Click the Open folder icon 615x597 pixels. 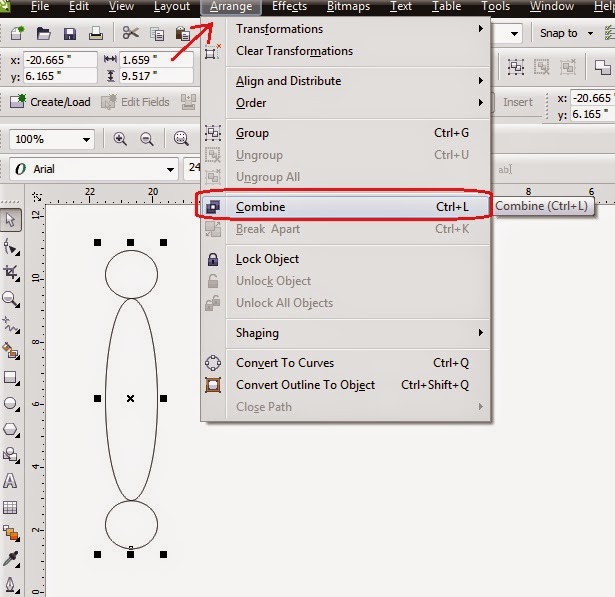(x=43, y=34)
